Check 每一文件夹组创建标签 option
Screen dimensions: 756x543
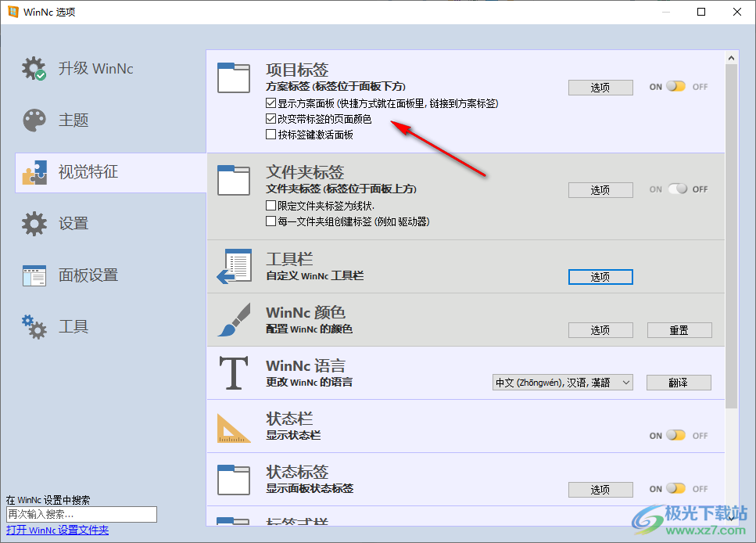tap(271, 221)
